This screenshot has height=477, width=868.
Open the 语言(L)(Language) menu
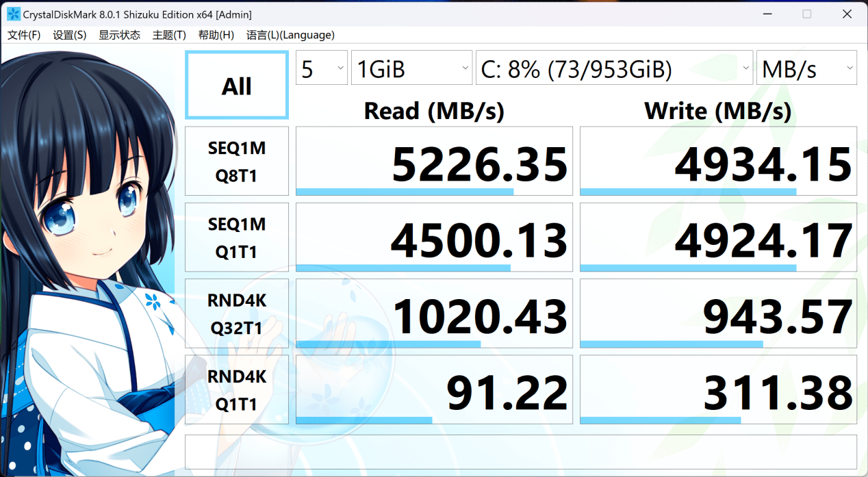tap(290, 35)
